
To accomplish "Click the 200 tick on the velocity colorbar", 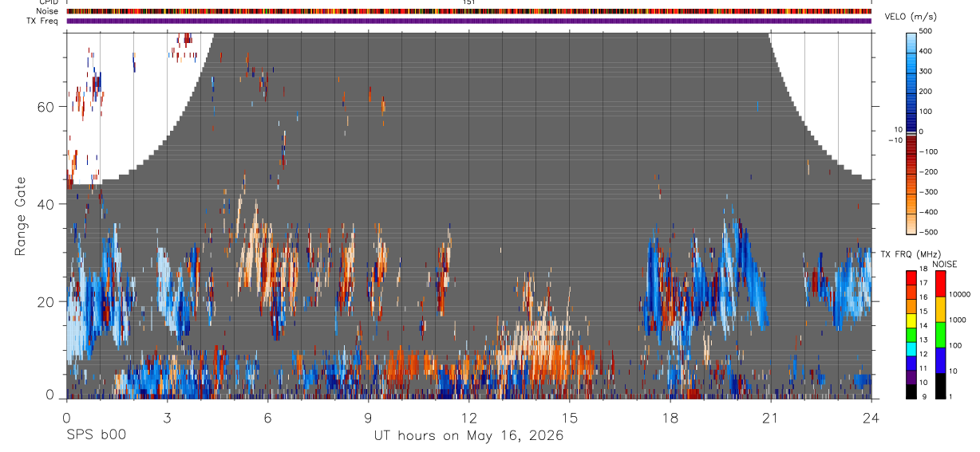I will (x=927, y=92).
